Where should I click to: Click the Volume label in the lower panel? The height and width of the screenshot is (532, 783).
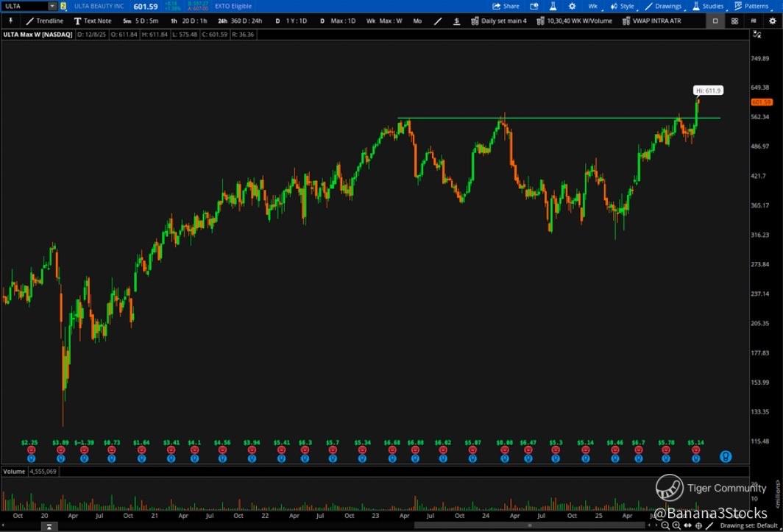pos(14,472)
